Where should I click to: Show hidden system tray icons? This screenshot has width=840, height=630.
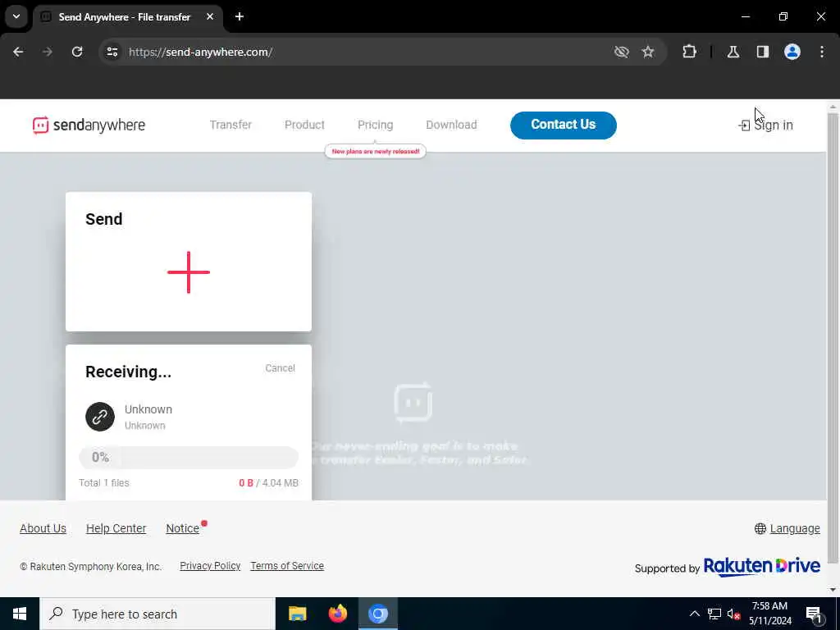694,614
